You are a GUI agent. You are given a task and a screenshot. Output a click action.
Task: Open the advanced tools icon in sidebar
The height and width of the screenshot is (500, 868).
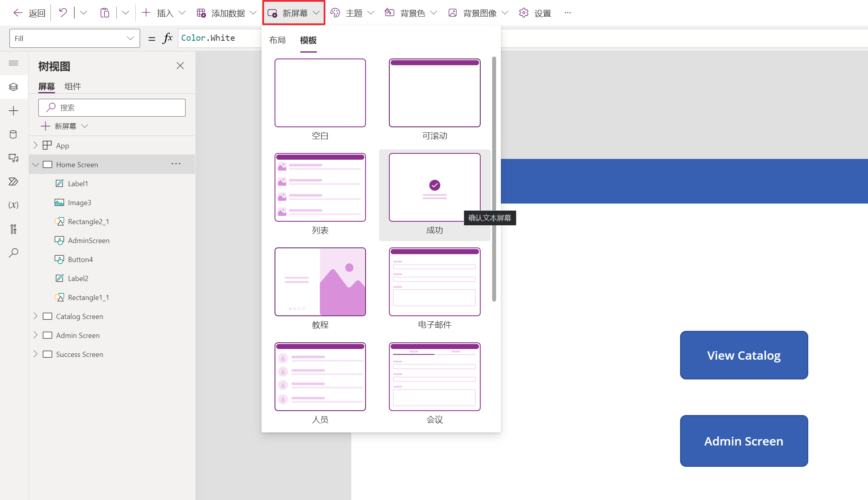tap(13, 229)
